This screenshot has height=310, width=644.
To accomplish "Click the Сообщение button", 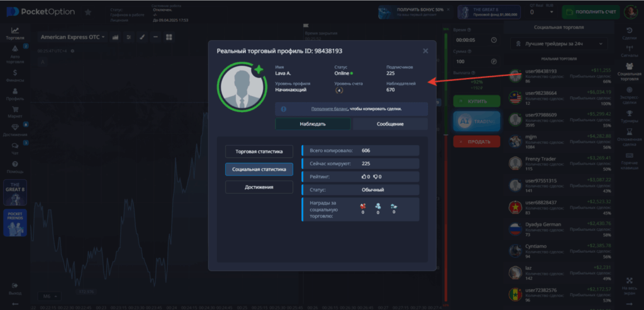I will 390,124.
